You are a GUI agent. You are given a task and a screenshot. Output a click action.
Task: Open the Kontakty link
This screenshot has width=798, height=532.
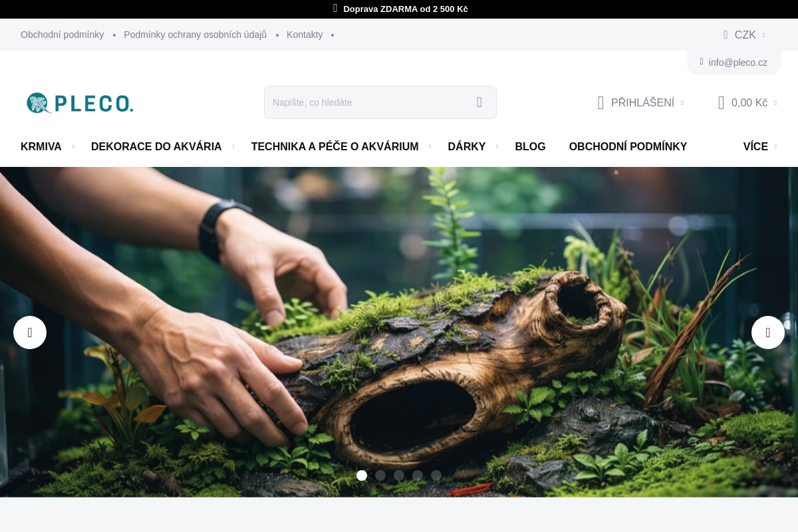pos(305,35)
